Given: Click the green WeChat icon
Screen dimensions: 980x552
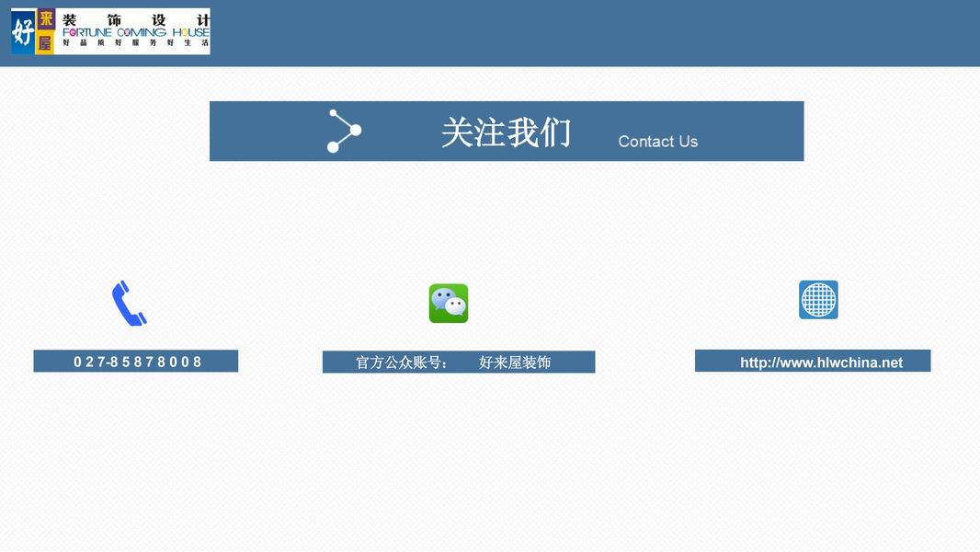Looking at the screenshot, I should coord(449,304).
